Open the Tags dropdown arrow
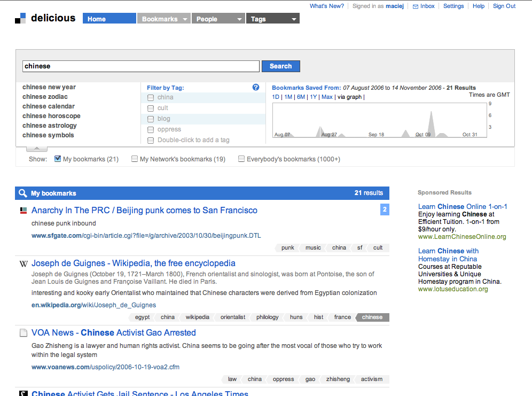 (294, 19)
